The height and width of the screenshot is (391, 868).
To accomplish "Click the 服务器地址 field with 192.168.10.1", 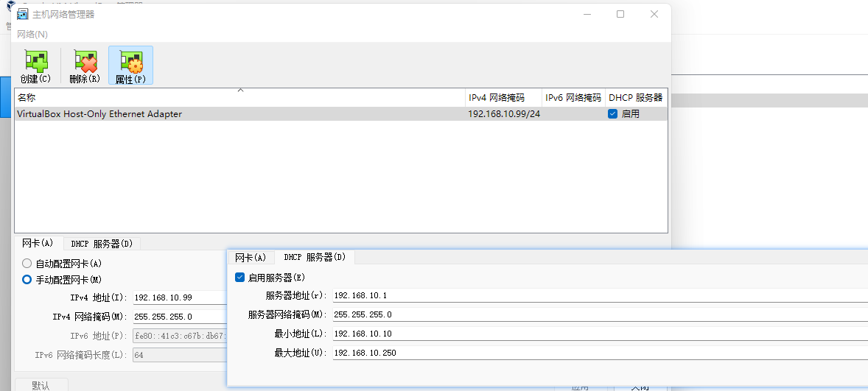I will pos(600,296).
